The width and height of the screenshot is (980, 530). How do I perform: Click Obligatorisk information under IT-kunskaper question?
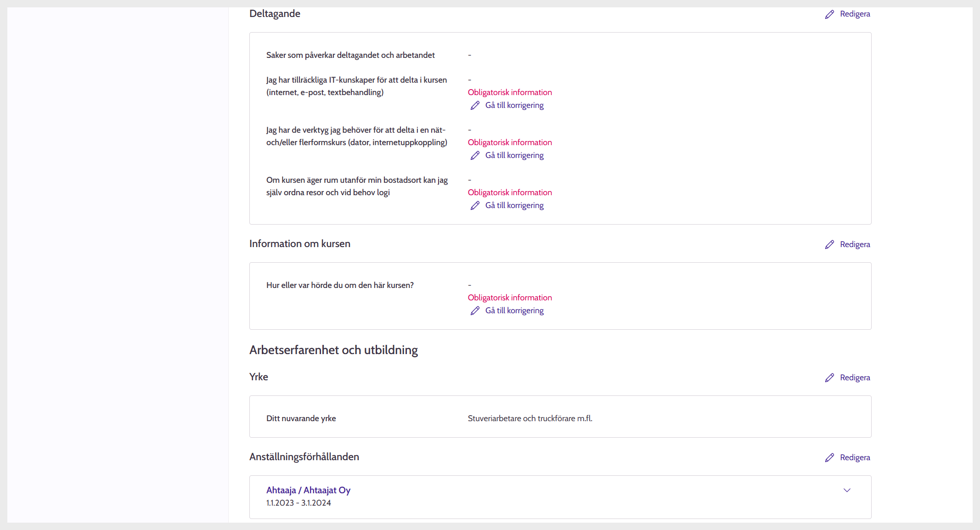point(510,92)
